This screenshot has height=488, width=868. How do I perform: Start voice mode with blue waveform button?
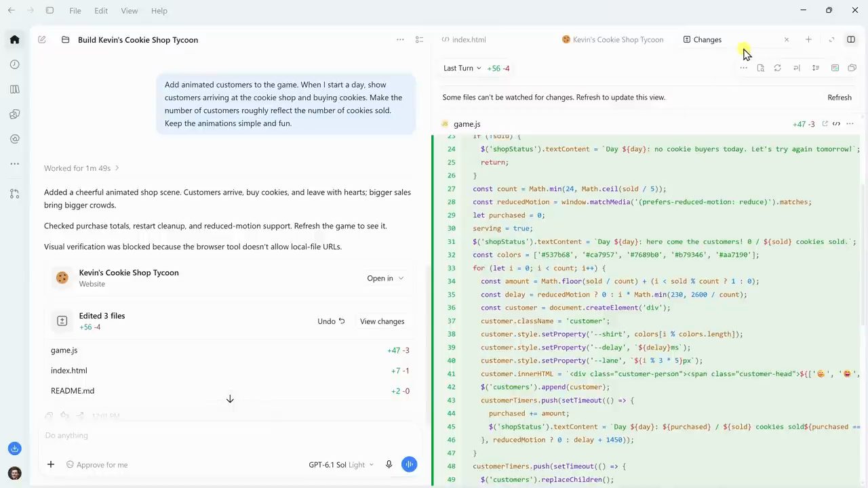(409, 464)
